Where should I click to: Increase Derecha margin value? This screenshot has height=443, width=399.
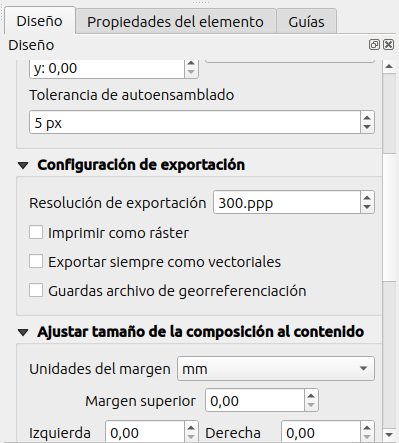(367, 428)
